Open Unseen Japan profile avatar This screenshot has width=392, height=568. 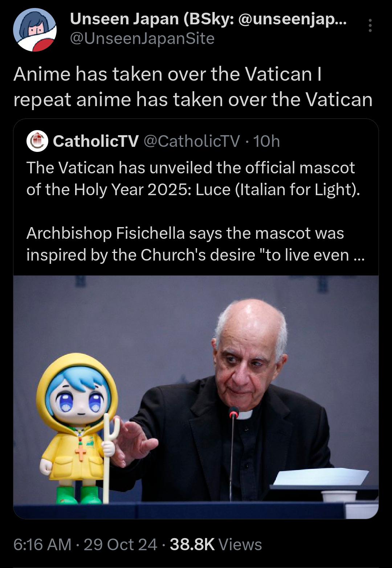coord(35,29)
